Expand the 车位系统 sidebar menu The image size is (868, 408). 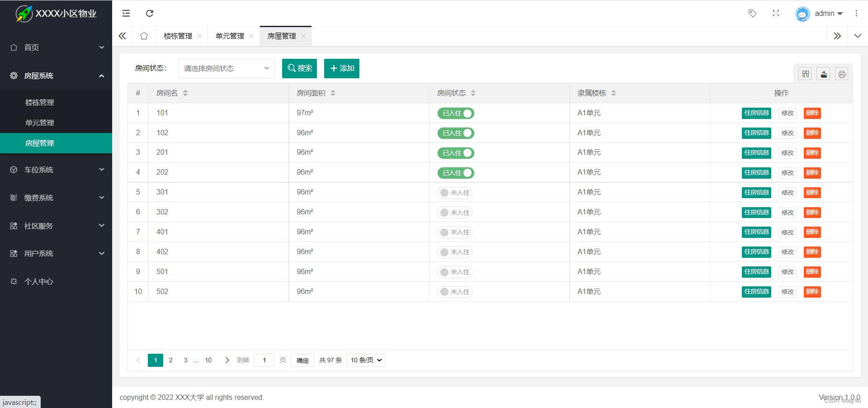pos(56,170)
